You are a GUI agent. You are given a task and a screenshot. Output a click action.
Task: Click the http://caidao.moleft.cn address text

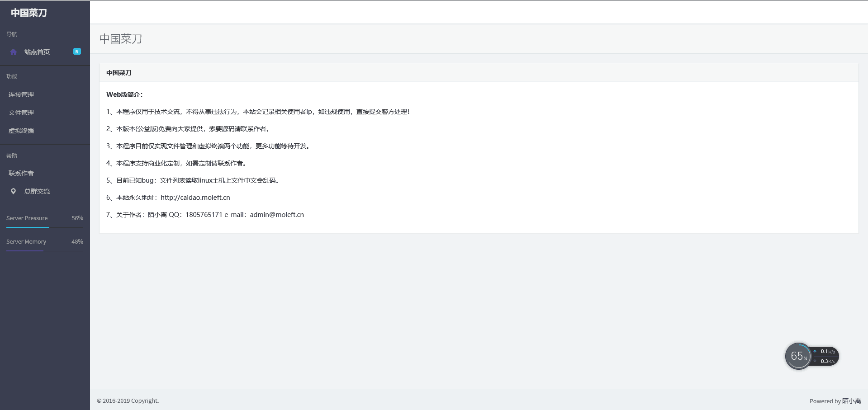(195, 198)
